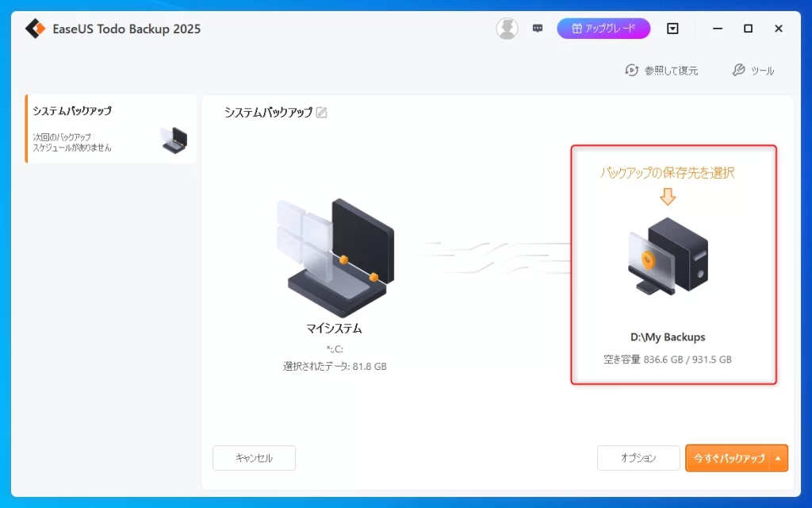Expand the arrow next to 今すぐバックアップ
812x508 pixels.
(x=779, y=458)
